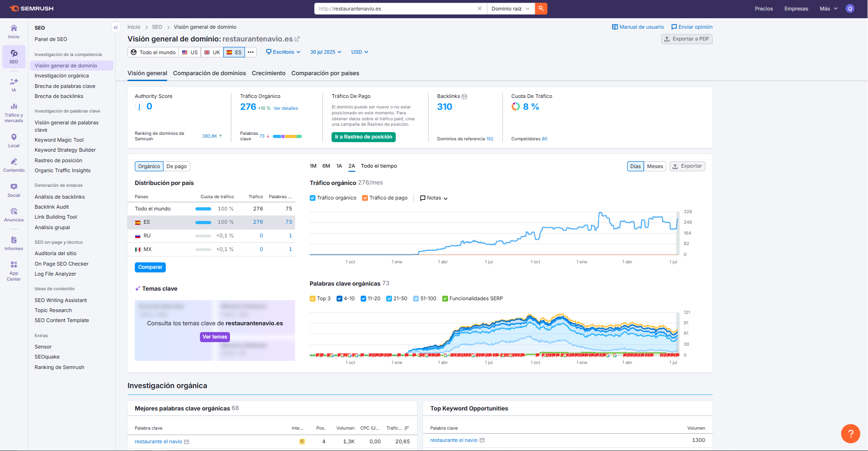Image resolution: width=868 pixels, height=451 pixels.
Task: Select Todo el mundo region filter
Action: click(x=153, y=52)
